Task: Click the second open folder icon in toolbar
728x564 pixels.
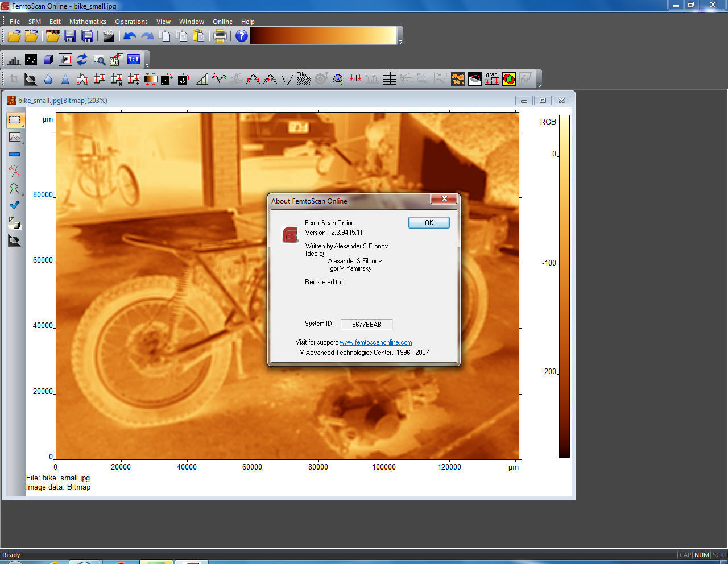Action: click(32, 36)
